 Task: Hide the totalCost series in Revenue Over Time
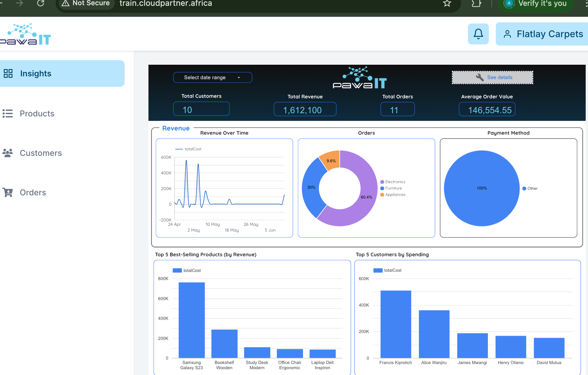point(188,149)
